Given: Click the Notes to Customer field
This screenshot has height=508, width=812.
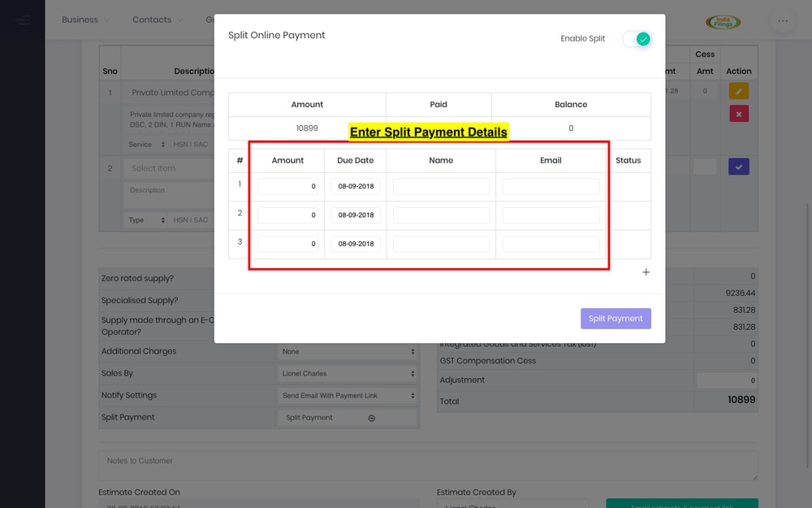Looking at the screenshot, I should point(426,464).
